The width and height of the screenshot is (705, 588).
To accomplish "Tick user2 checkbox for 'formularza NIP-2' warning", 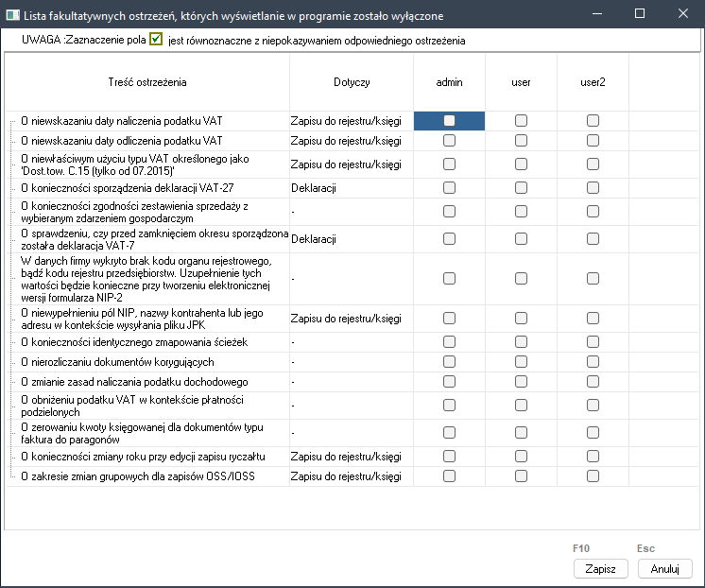I will pos(593,279).
